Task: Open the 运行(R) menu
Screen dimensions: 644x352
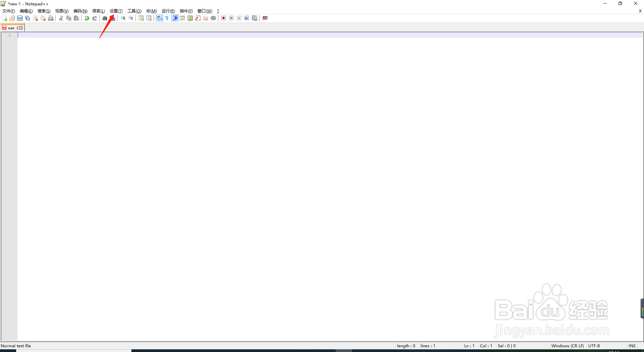Action: click(168, 11)
